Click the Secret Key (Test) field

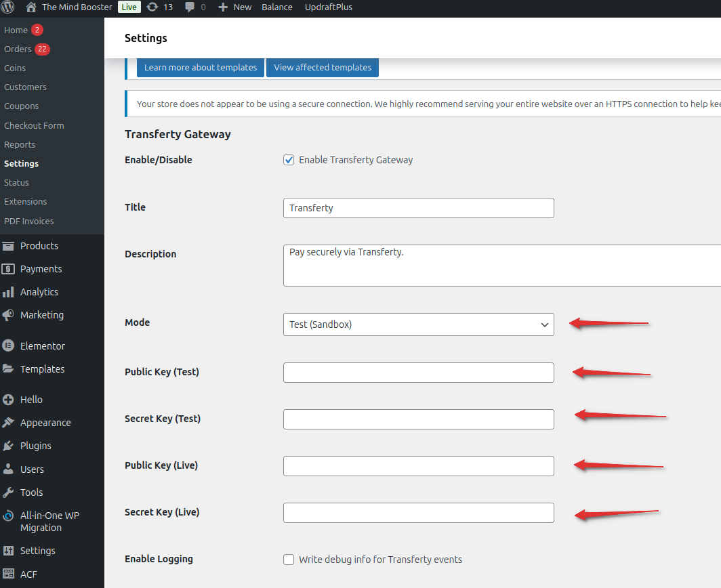[419, 419]
